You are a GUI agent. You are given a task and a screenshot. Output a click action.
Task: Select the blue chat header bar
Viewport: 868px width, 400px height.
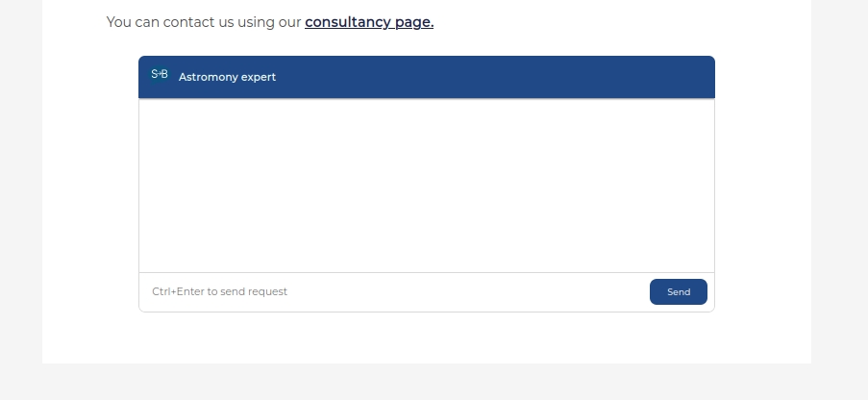coord(426,77)
